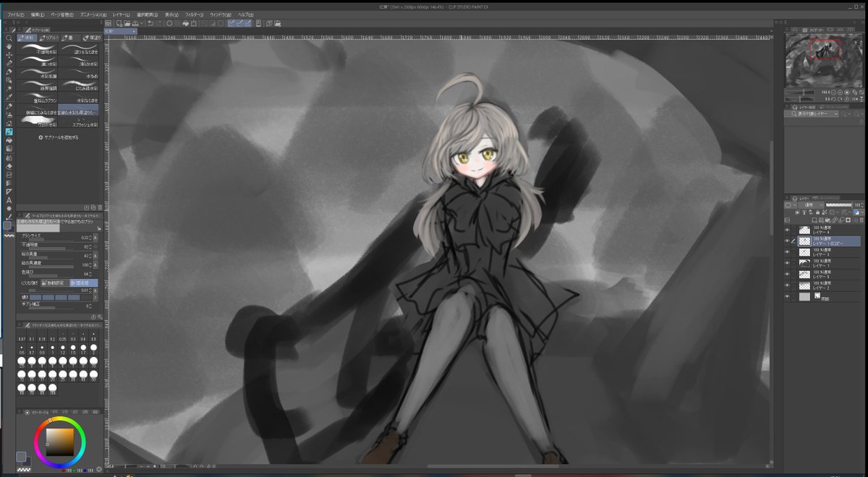Hide layer レイヤー 1 のコピー
868x477 pixels.
tap(788, 241)
